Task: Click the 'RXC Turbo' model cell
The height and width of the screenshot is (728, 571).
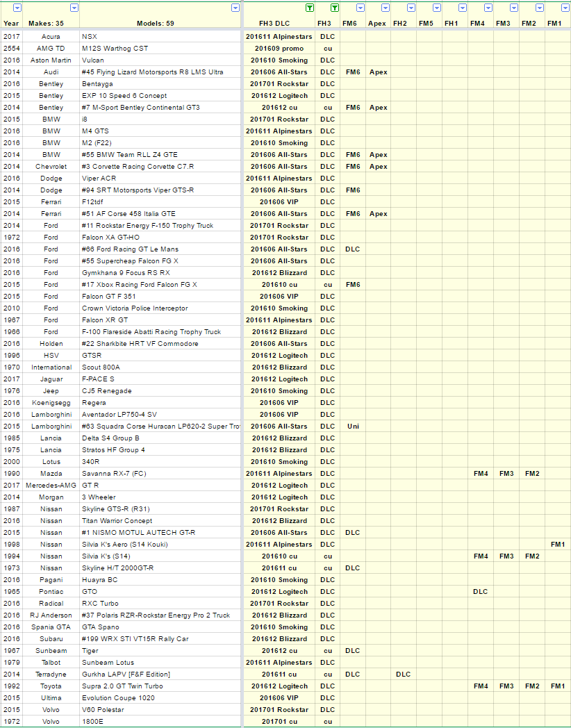Action: tap(160, 604)
